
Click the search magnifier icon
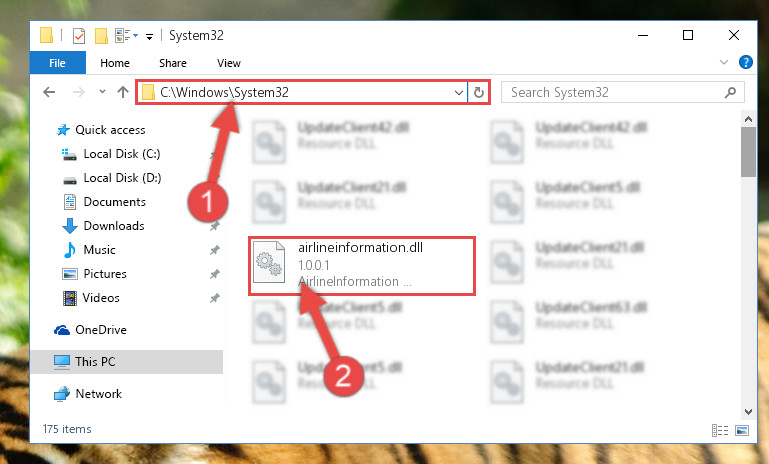pos(730,92)
